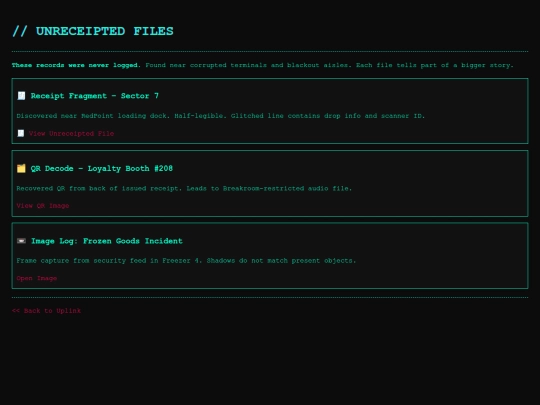Click the receipt icon beside Receipt Fragment heading
The image size is (540, 405).
pos(21,96)
